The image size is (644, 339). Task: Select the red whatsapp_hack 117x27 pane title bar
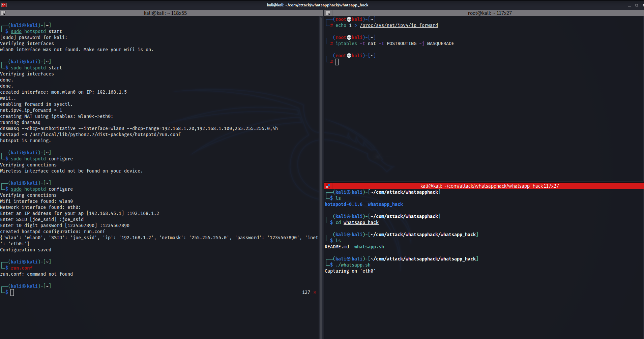coord(490,186)
